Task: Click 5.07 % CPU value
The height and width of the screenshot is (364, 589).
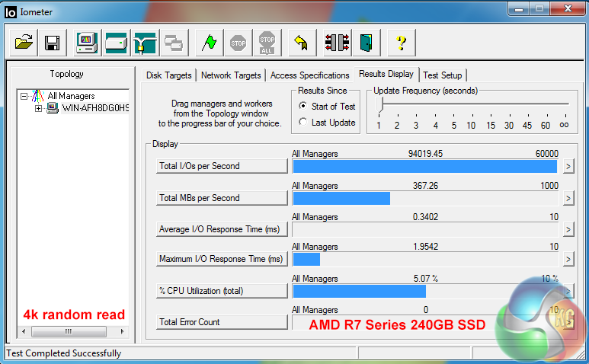Action: coord(426,279)
